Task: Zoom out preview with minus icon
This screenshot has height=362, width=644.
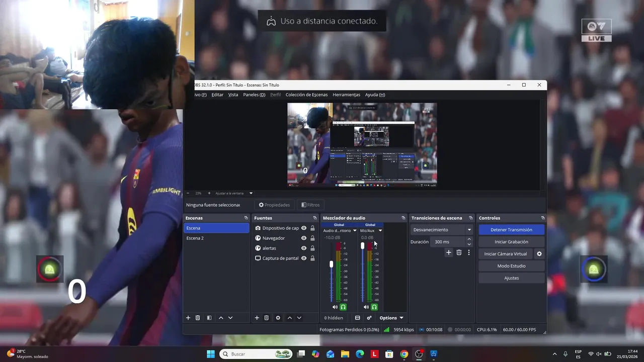Action: 188,193
